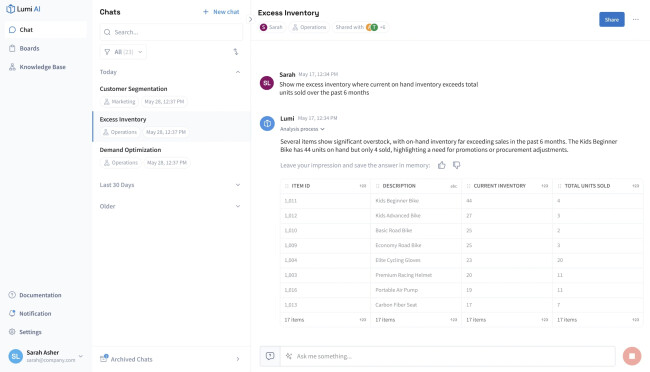
Task: Click the Share button
Action: pos(611,19)
